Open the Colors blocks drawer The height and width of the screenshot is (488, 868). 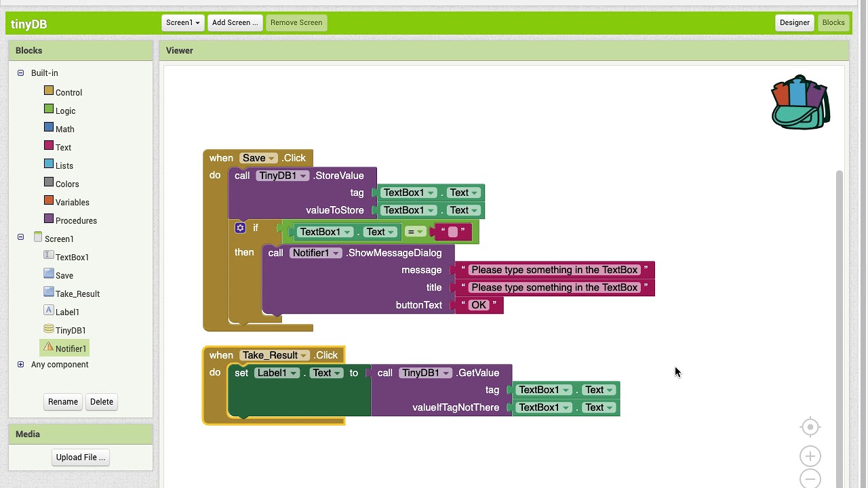pyautogui.click(x=67, y=184)
